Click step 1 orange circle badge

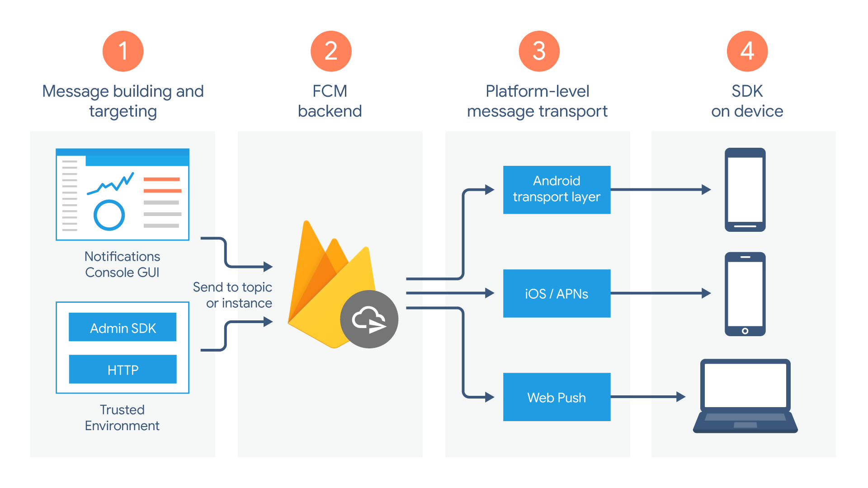(109, 34)
